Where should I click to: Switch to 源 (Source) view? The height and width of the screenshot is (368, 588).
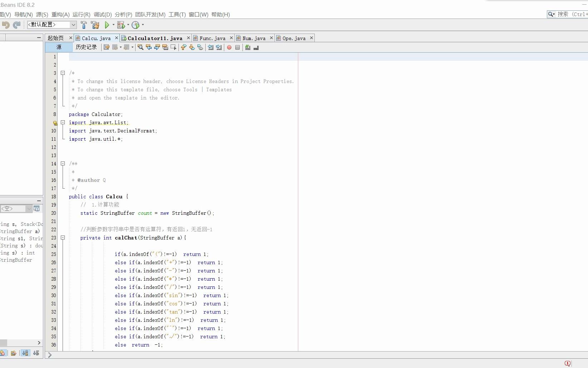tap(59, 47)
